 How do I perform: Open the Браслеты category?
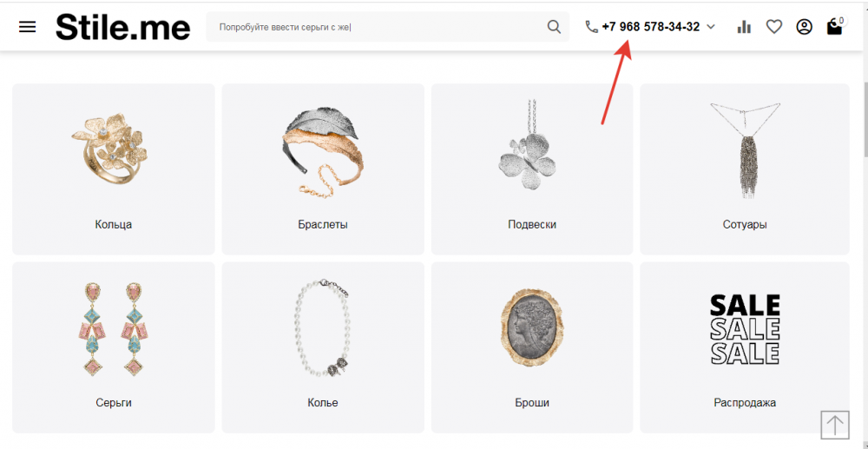pos(323,169)
